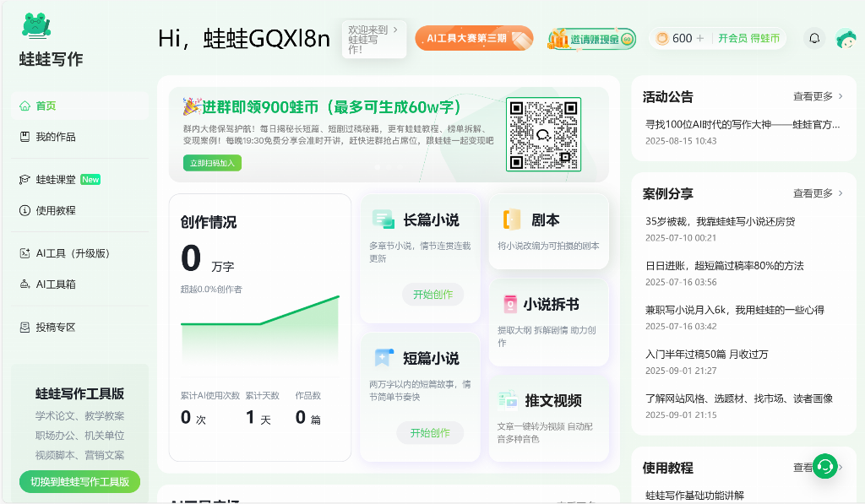
Task: Click the QR code image in banner
Action: 543,135
